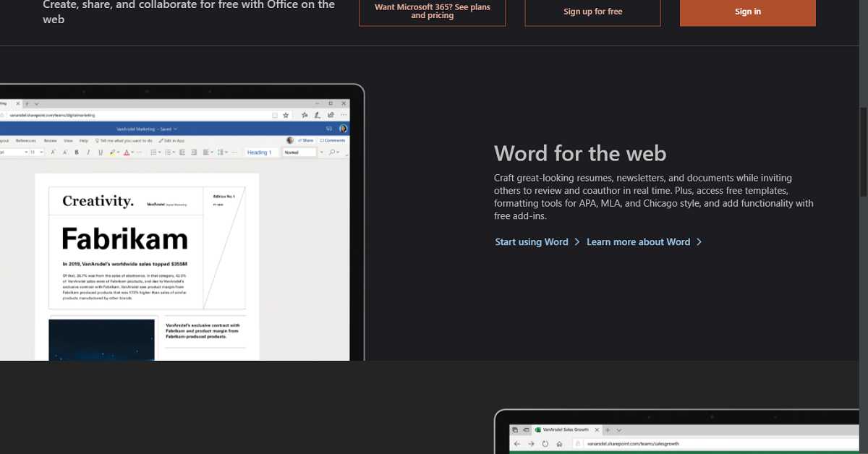The image size is (868, 454).
Task: Click the page's vertical scrollbar thumb
Action: click(x=863, y=152)
